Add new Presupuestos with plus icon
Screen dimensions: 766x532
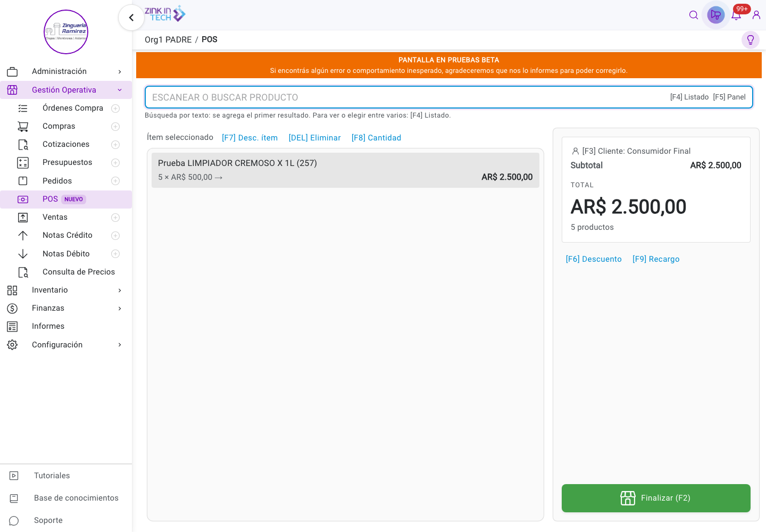coord(115,162)
